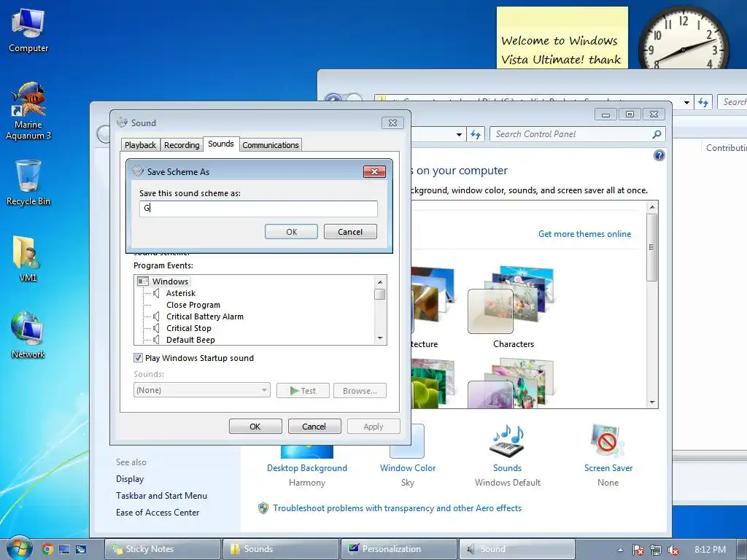
Task: Select the Asterisk event text
Action: pyautogui.click(x=181, y=293)
